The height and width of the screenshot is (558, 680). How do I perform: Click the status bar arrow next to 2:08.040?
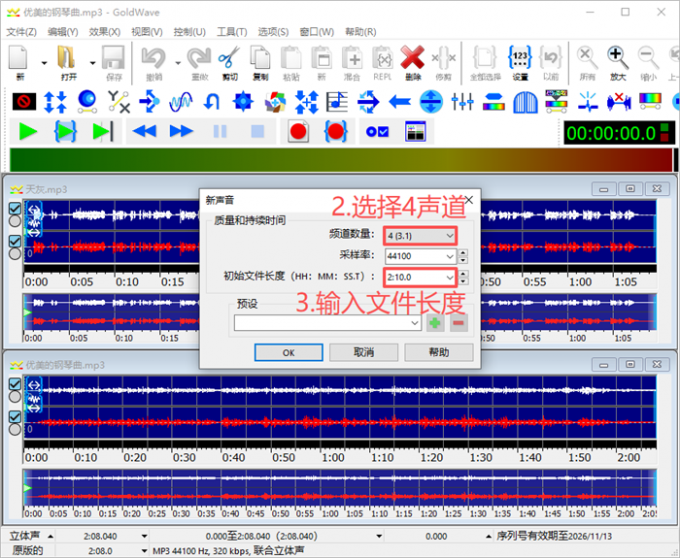click(x=144, y=536)
